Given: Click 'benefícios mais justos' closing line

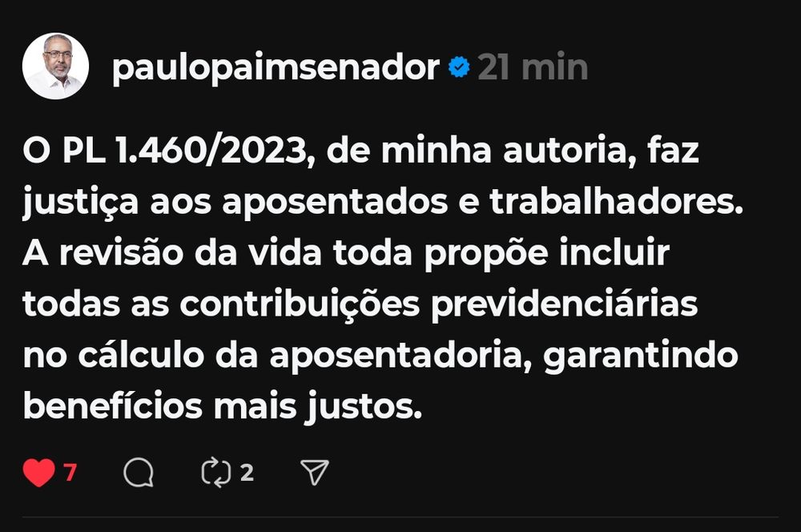Looking at the screenshot, I should coord(223,407).
